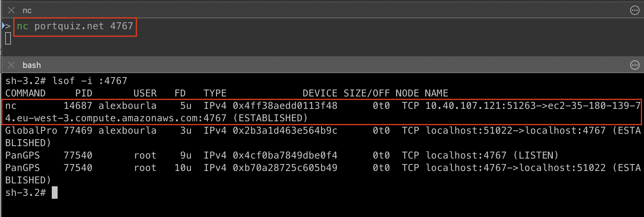Click the USER column header
The width and height of the screenshot is (644, 217).
click(145, 93)
